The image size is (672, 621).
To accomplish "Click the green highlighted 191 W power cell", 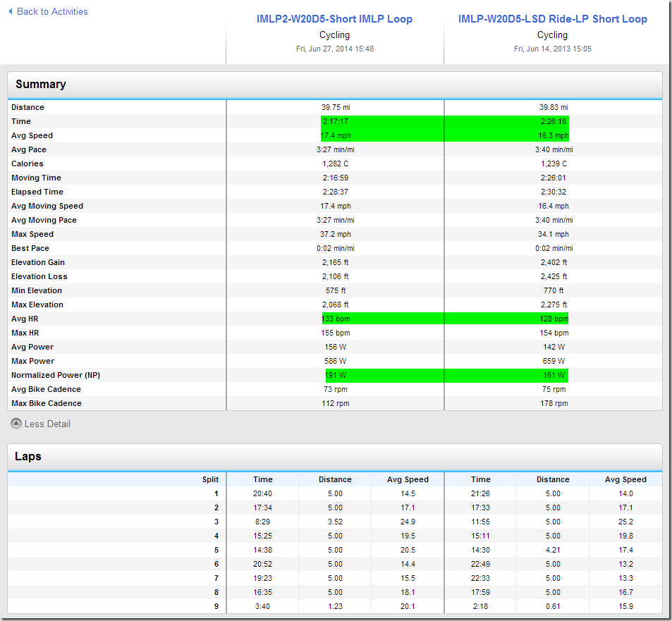I will tap(336, 375).
